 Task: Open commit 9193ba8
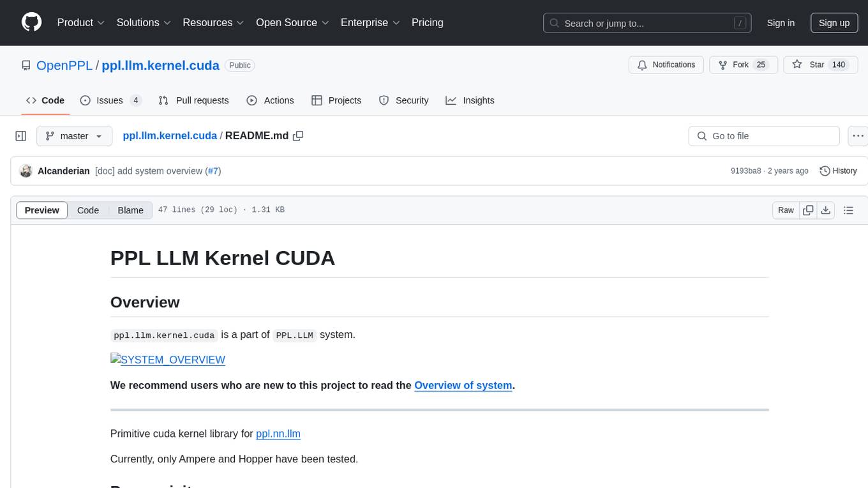[x=745, y=171]
